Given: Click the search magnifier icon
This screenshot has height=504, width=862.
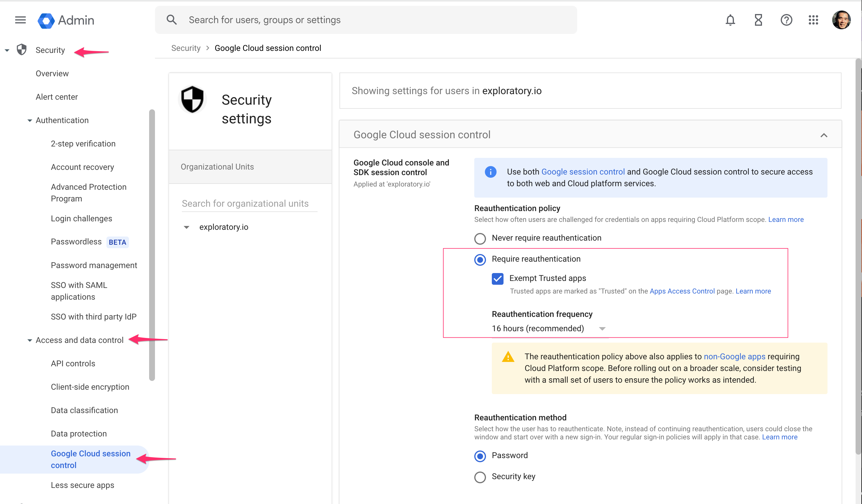Looking at the screenshot, I should coord(172,20).
